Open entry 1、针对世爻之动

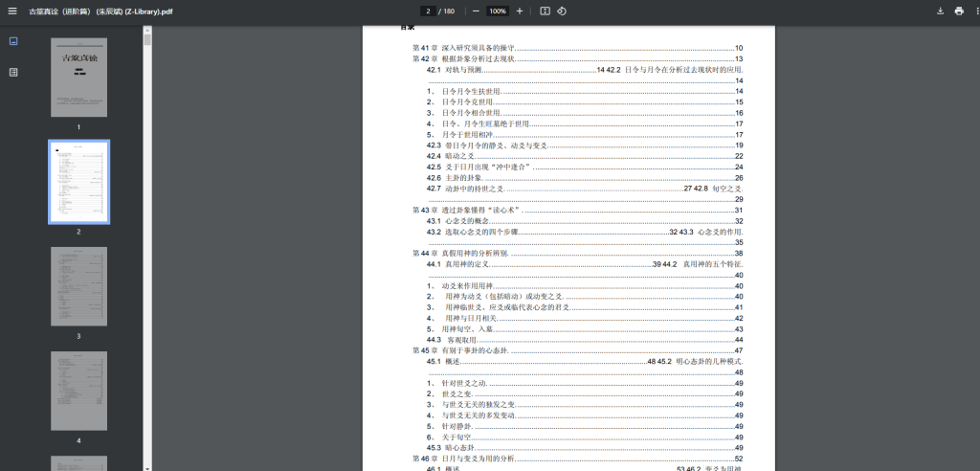(x=585, y=383)
